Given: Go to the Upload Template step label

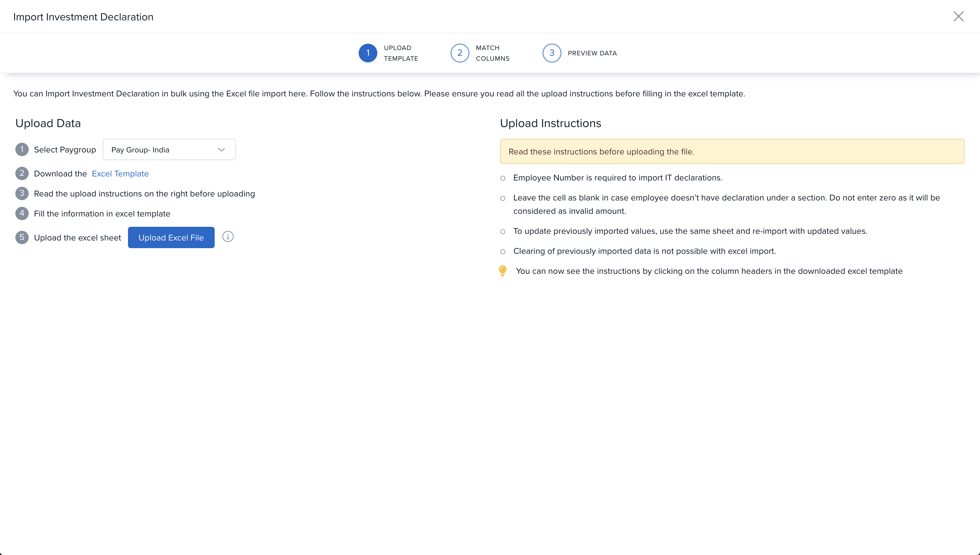Looking at the screenshot, I should tap(401, 53).
